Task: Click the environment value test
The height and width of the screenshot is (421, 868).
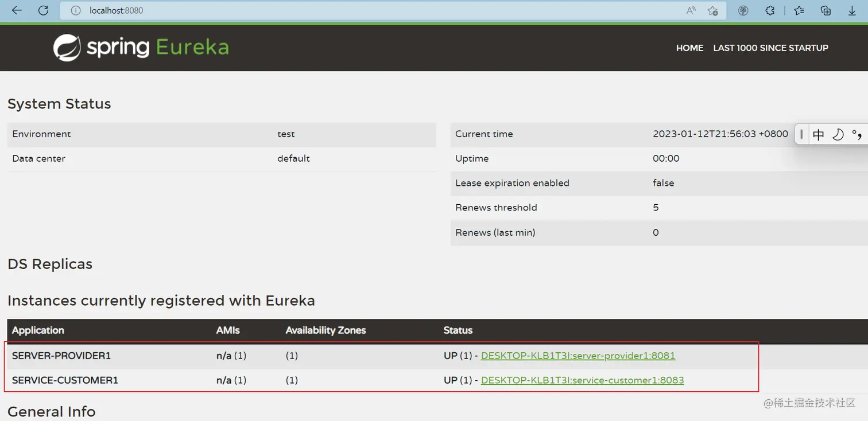Action: 286,134
